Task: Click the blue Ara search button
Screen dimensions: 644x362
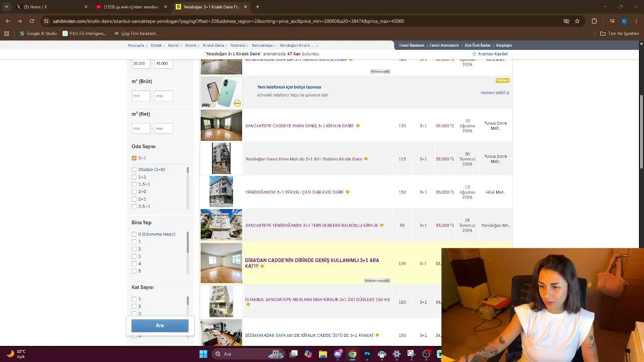Action: [x=160, y=326]
